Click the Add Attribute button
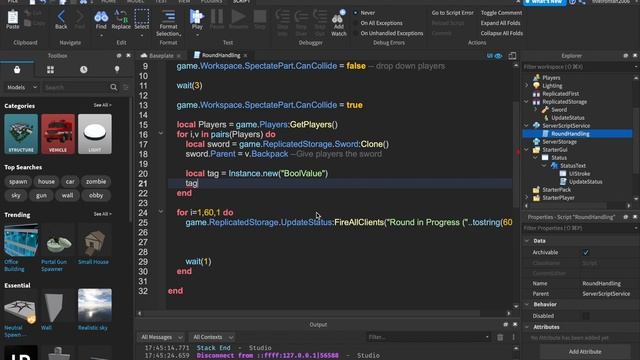Image resolution: width=640 pixels, height=360 pixels. pos(585,351)
